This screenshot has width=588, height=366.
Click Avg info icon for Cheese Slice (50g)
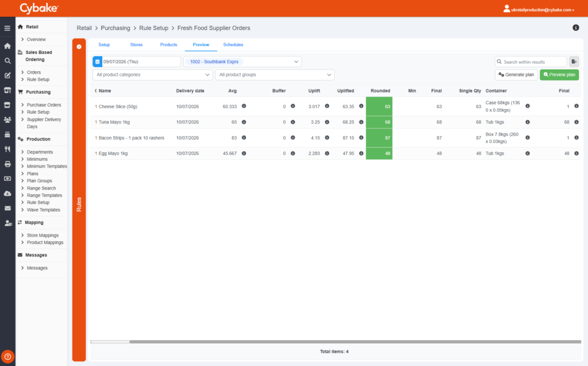coord(243,106)
